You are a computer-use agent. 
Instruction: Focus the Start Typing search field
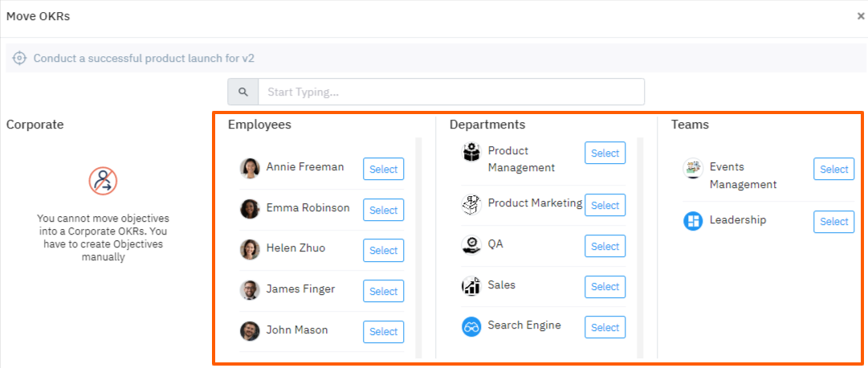tap(450, 92)
